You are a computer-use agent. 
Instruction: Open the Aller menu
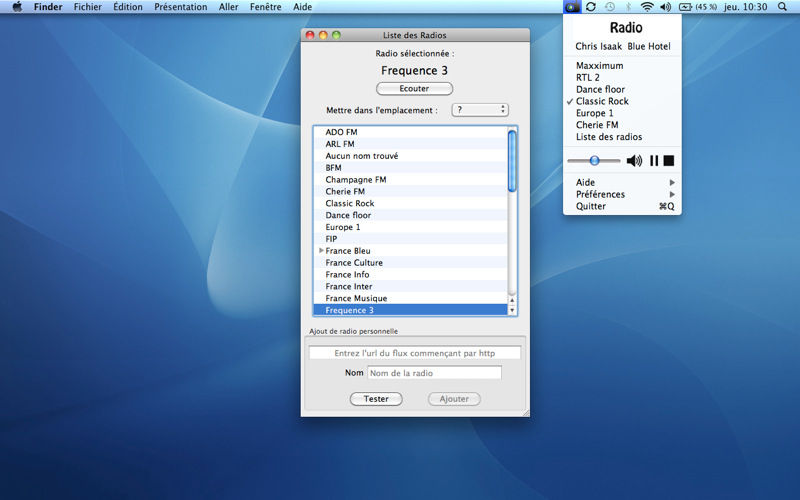tap(229, 7)
